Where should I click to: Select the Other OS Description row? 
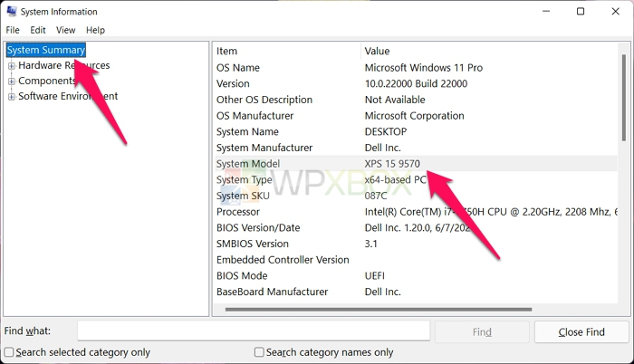click(x=416, y=100)
